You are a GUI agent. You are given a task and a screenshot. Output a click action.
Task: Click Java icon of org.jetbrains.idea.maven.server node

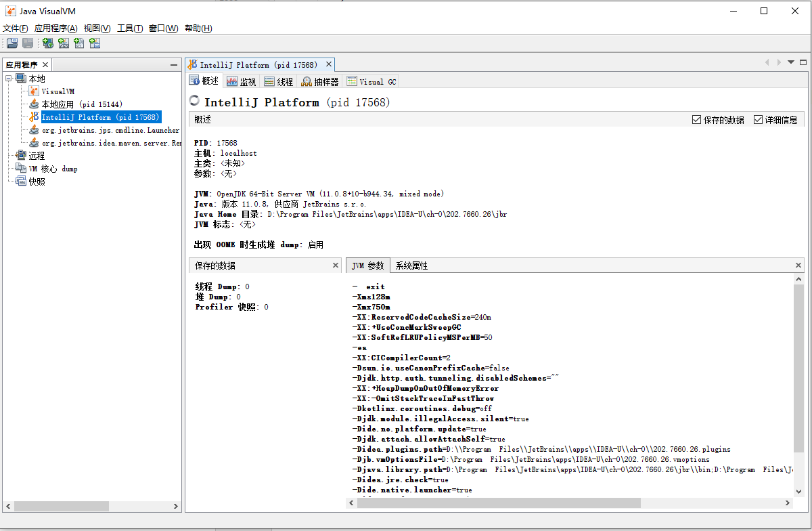point(35,143)
